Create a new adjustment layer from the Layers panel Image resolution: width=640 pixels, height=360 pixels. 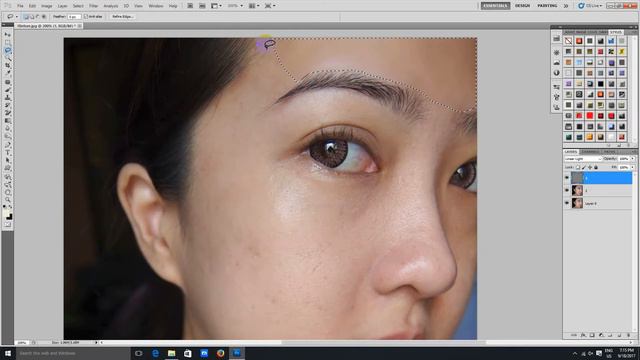click(601, 335)
